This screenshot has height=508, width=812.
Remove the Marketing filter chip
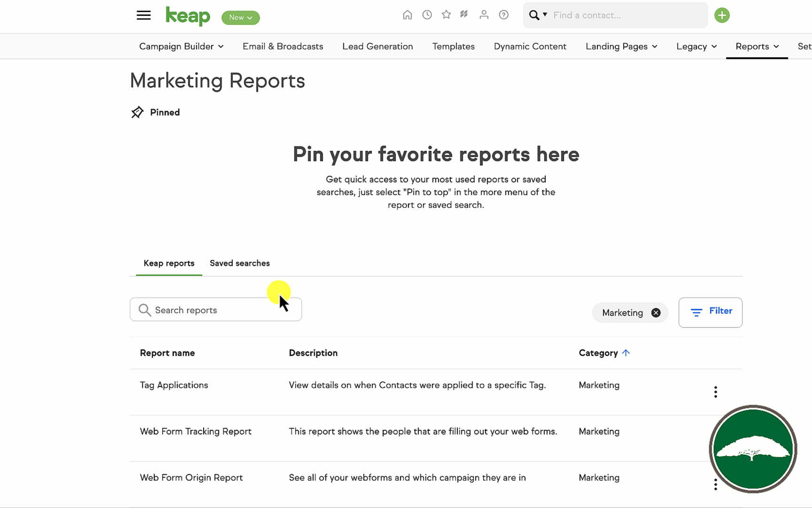[x=656, y=313]
